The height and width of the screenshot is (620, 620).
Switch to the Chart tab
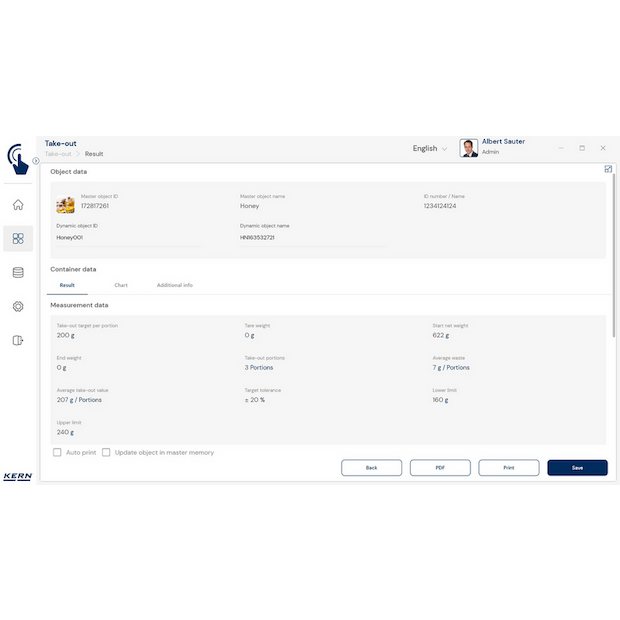click(121, 285)
